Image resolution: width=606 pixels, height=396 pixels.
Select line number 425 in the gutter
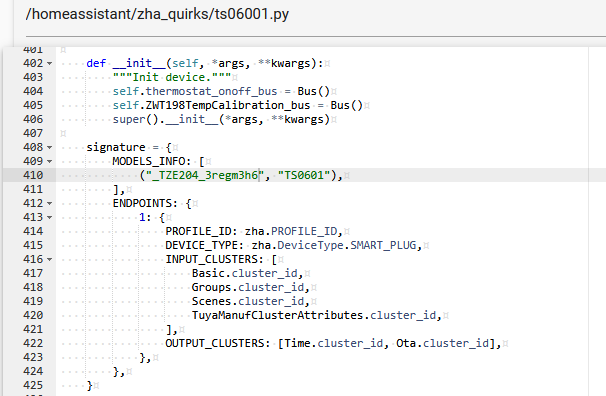33,386
